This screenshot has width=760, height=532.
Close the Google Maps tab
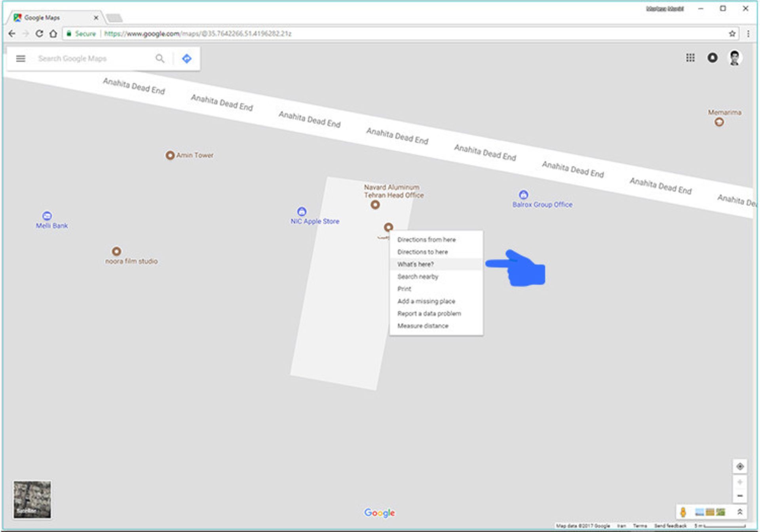point(96,17)
